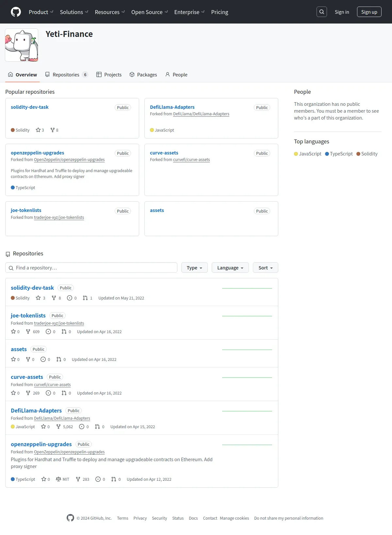The height and width of the screenshot is (535, 392).
Task: Expand the Product menu in header
Action: tap(41, 12)
